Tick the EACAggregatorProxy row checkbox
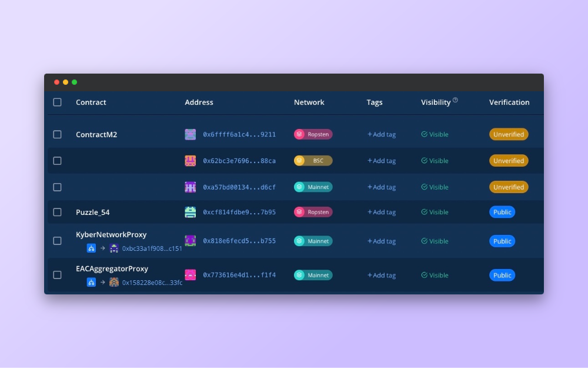 tap(58, 275)
